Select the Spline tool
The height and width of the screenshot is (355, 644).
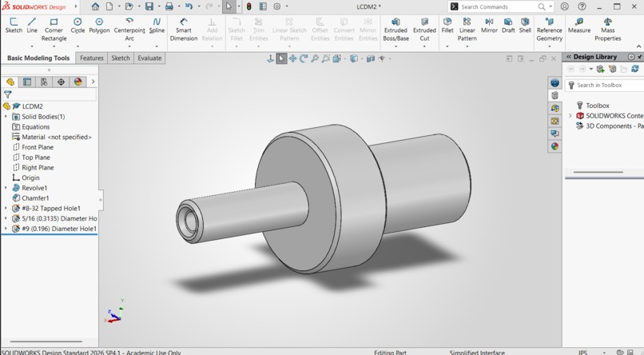[x=157, y=26]
